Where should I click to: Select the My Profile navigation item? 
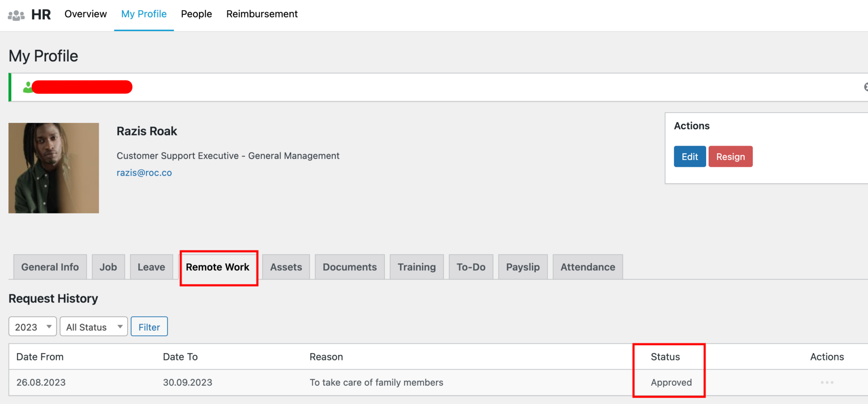(143, 14)
